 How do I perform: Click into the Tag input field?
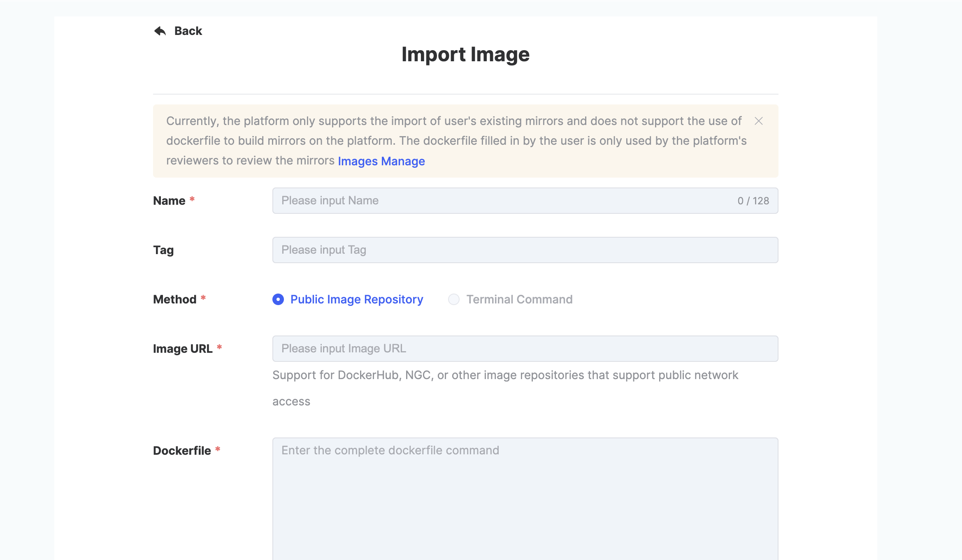525,250
